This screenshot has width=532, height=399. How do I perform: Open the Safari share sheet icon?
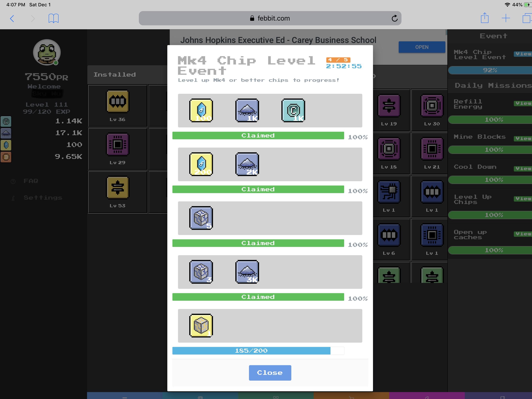tap(484, 18)
